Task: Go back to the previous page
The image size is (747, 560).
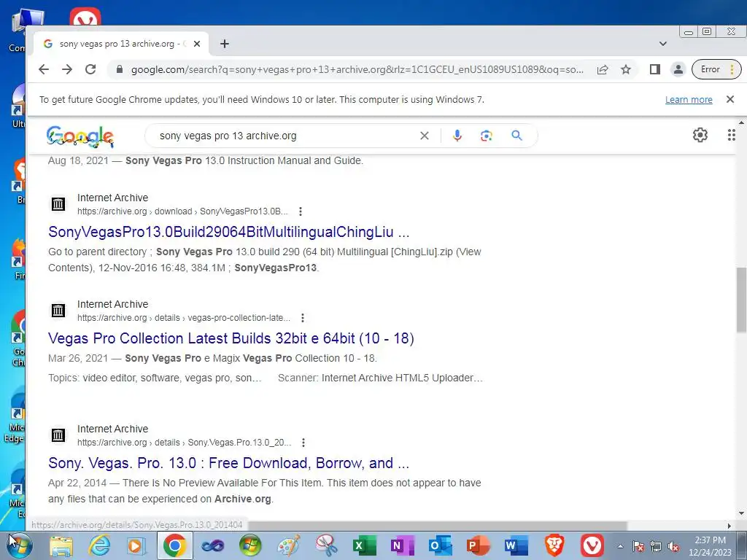Action: (44, 69)
